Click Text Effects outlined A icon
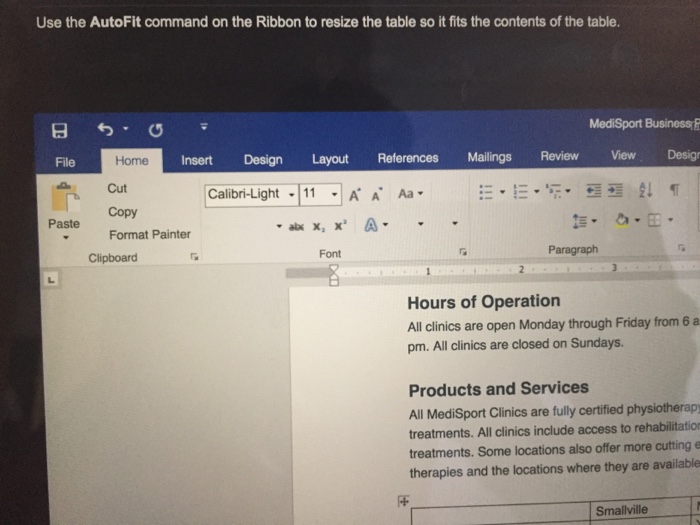This screenshot has width=700, height=525. click(371, 225)
